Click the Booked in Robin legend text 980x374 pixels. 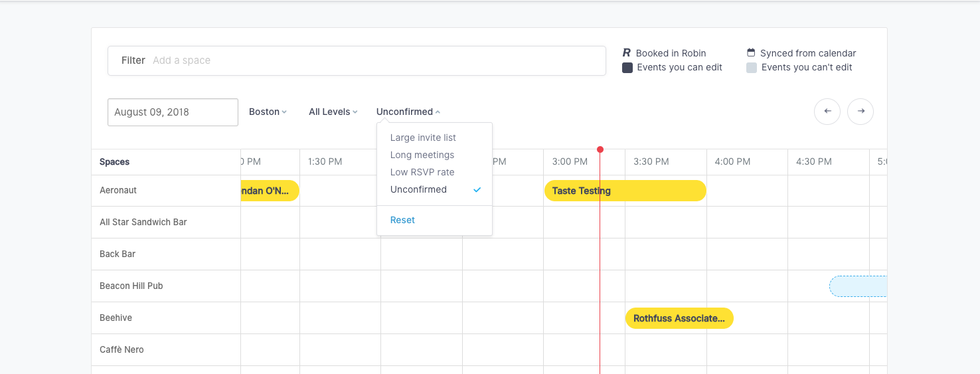click(x=671, y=53)
